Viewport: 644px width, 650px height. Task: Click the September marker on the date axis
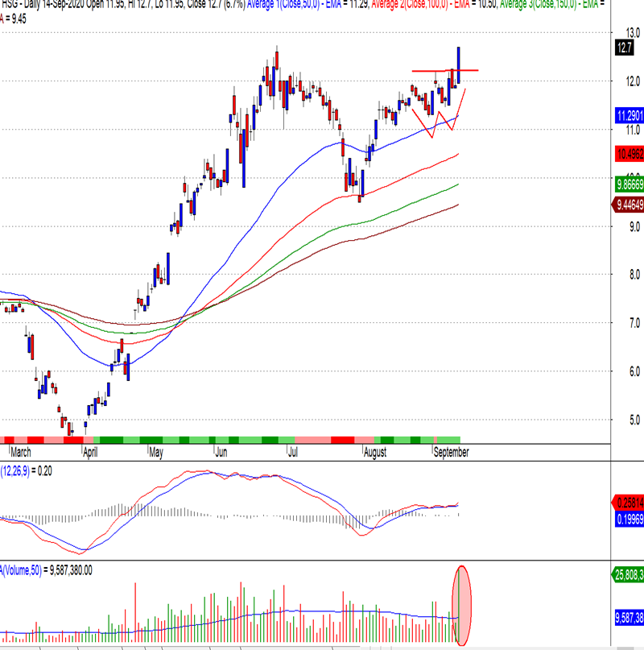click(452, 453)
